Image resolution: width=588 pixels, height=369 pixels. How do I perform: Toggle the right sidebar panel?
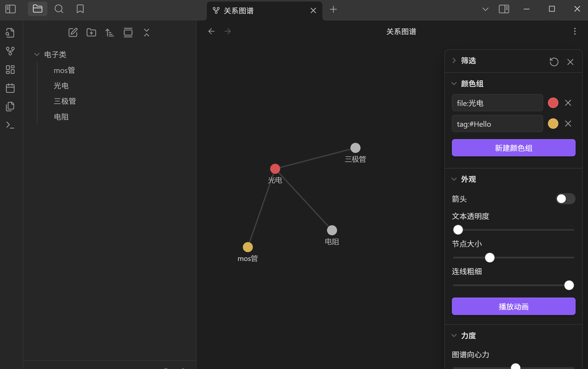point(504,9)
